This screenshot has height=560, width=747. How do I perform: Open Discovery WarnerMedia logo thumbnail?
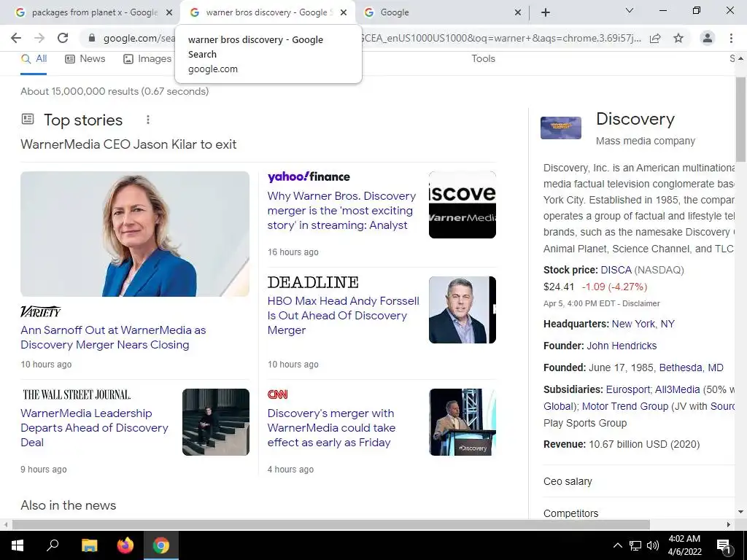462,205
